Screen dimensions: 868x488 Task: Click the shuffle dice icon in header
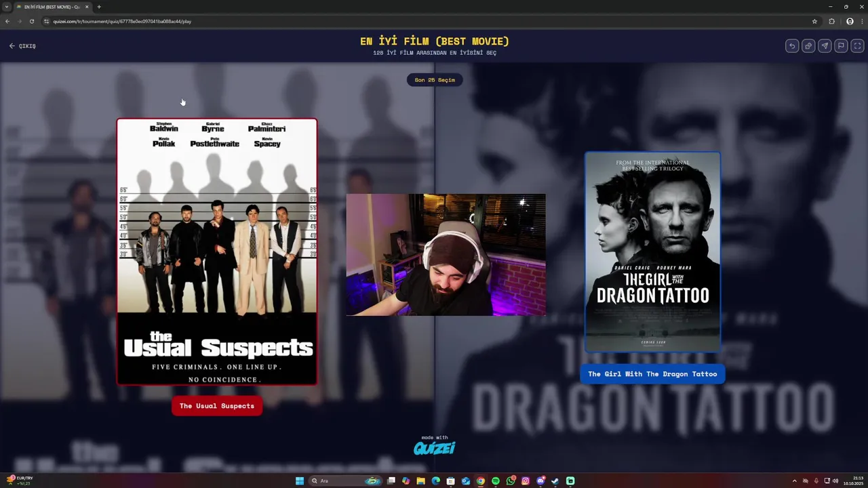808,46
